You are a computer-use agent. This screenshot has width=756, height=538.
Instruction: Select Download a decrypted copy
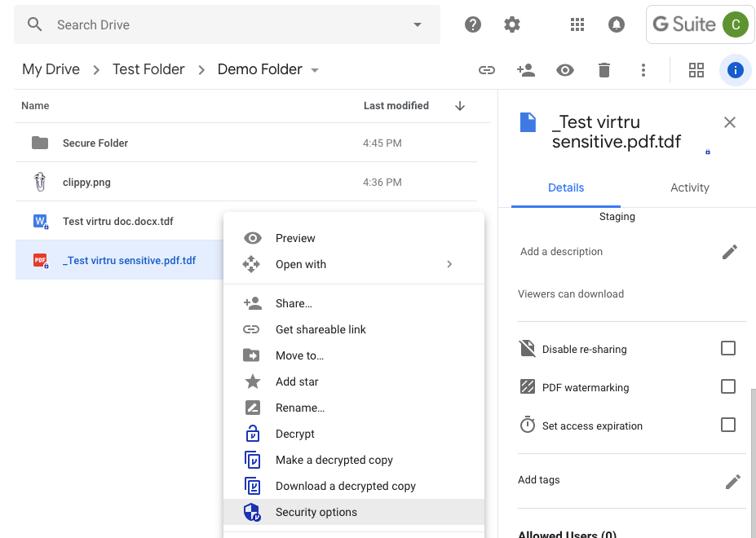click(x=354, y=486)
